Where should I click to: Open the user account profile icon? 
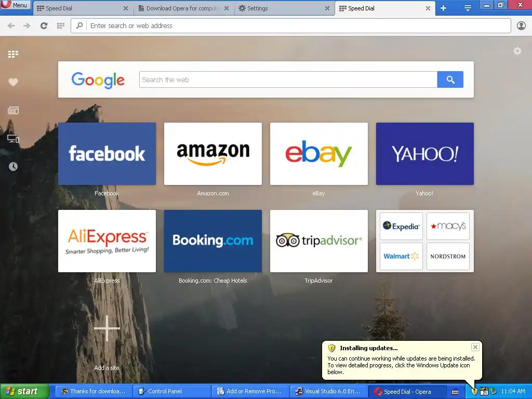pyautogui.click(x=521, y=26)
